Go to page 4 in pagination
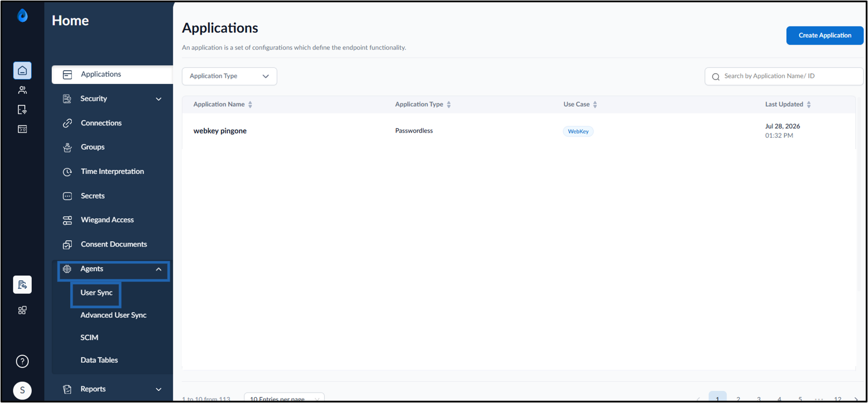 (x=779, y=398)
